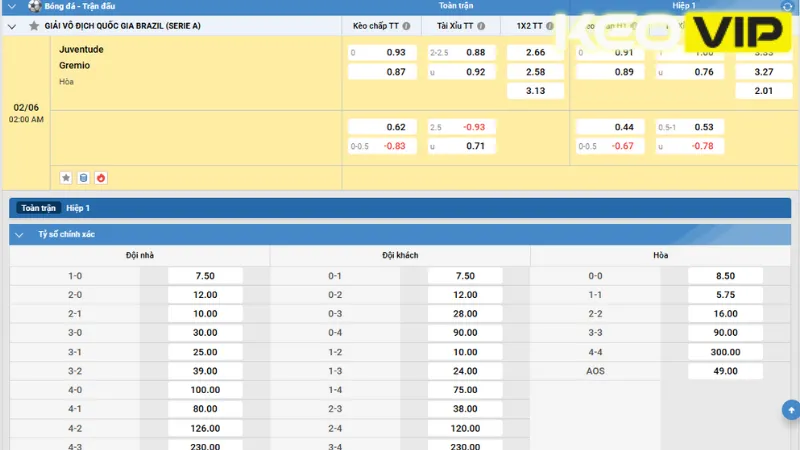Click the info icon beside 1X2 TT
Image resolution: width=800 pixels, height=450 pixels.
point(553,25)
